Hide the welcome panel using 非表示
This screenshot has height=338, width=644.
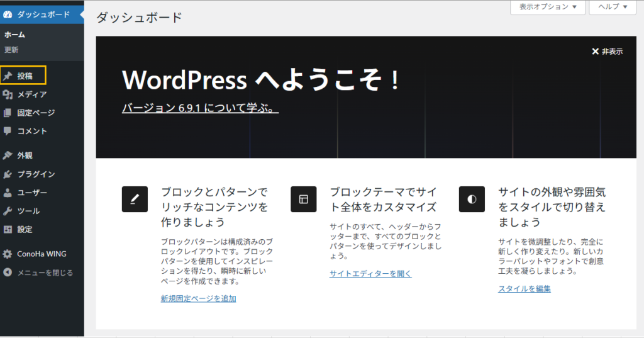click(x=607, y=52)
